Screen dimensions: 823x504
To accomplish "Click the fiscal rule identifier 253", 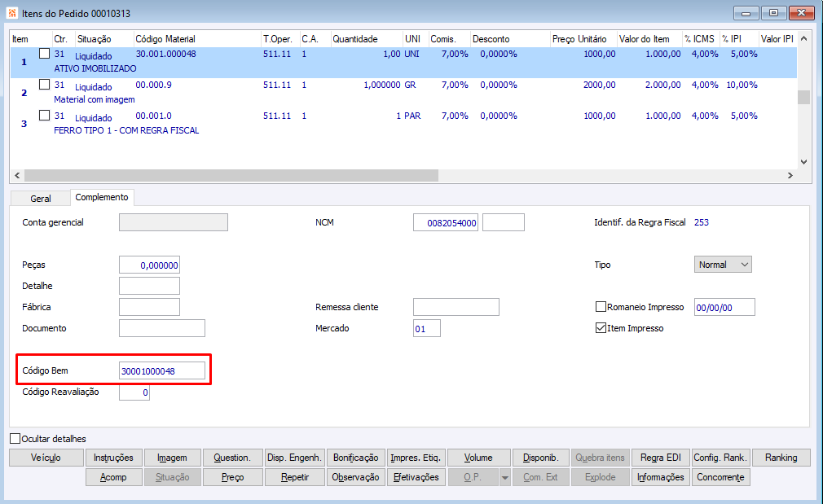I will point(702,222).
